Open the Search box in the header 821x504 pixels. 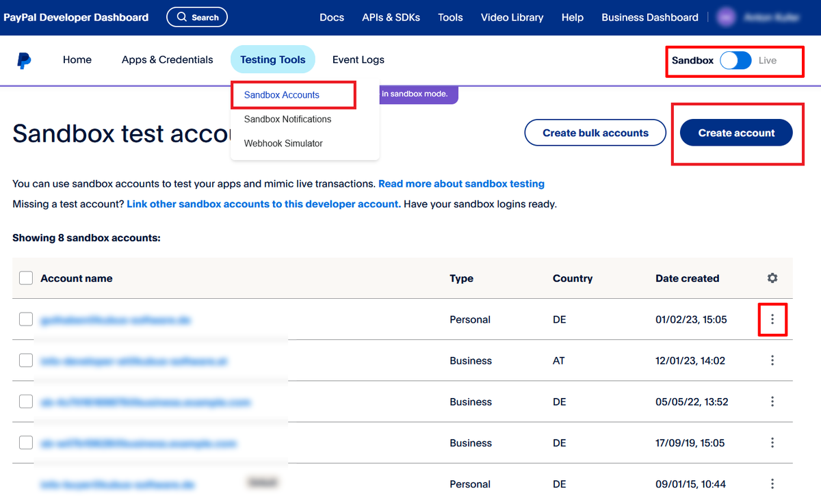pyautogui.click(x=197, y=17)
